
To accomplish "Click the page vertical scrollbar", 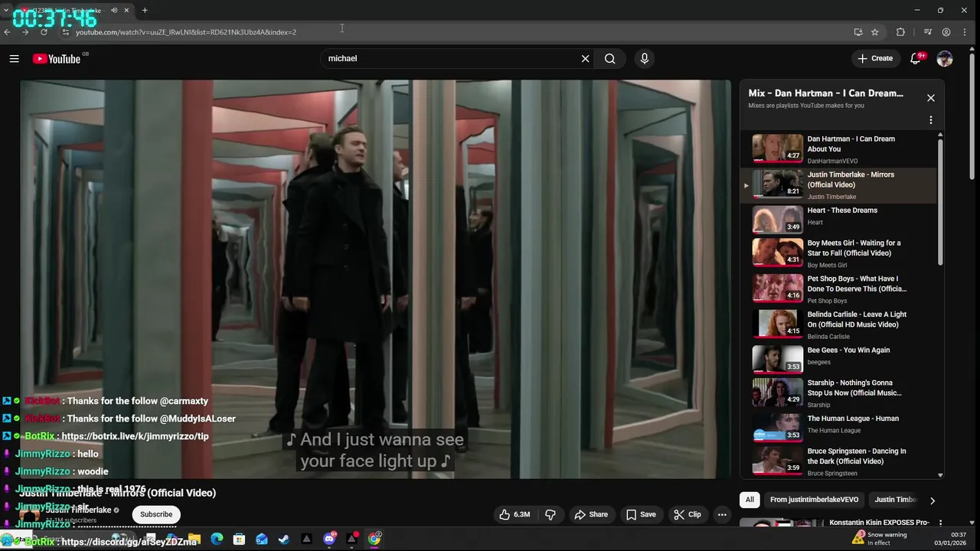I will point(974,115).
